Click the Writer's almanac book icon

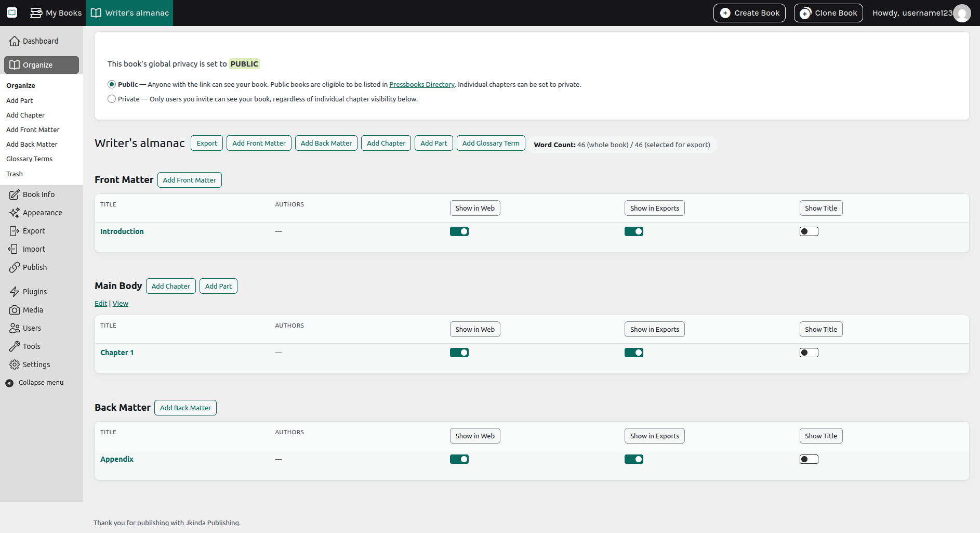96,13
